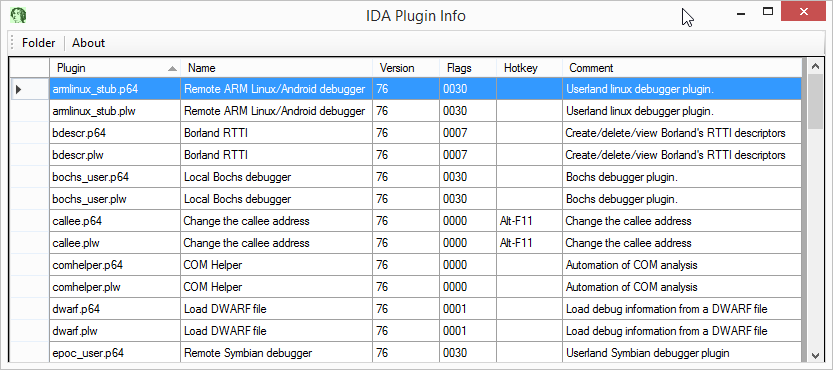The height and width of the screenshot is (370, 833).
Task: Click the toolbar grip handle
Action: [x=12, y=43]
